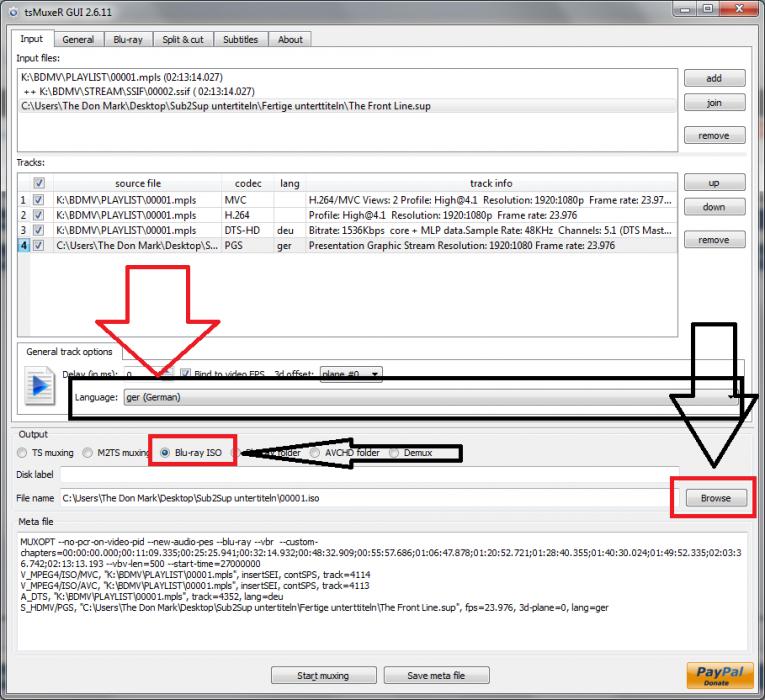Click the deu language cell of track 3

(x=290, y=230)
